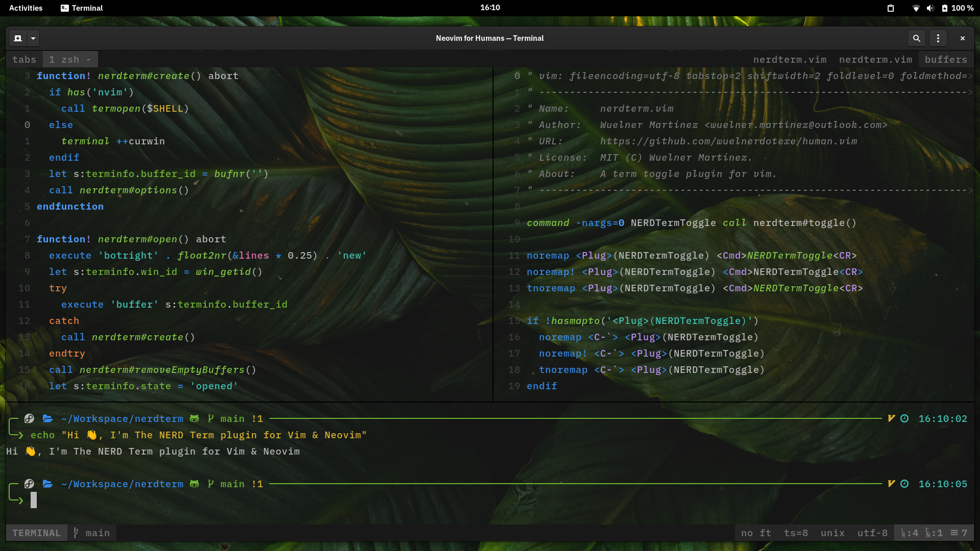This screenshot has height=551, width=980.
Task: Switch to the first nerdterm.vim buffer
Action: coord(790,60)
